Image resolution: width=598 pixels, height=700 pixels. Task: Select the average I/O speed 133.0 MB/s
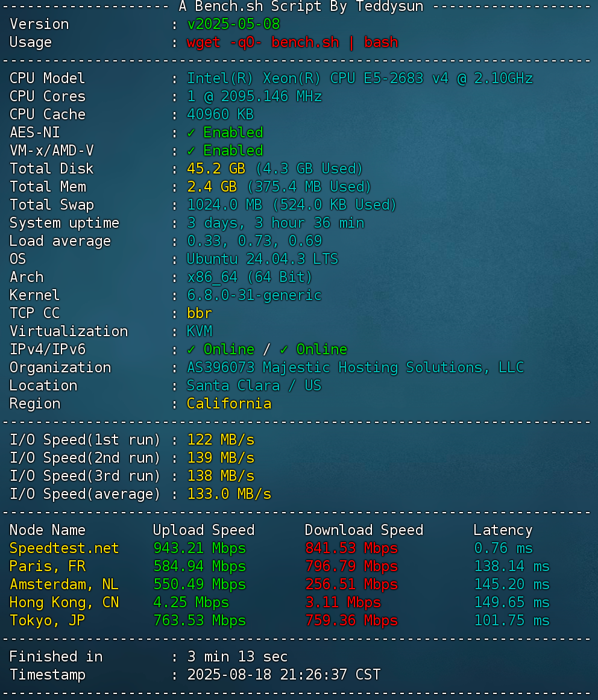229,494
